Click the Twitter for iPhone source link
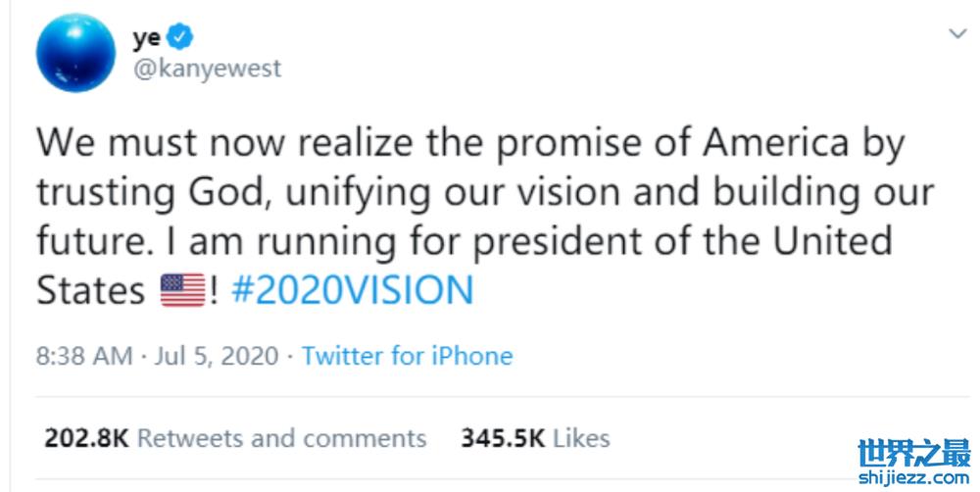This screenshot has width=980, height=492. [407, 355]
